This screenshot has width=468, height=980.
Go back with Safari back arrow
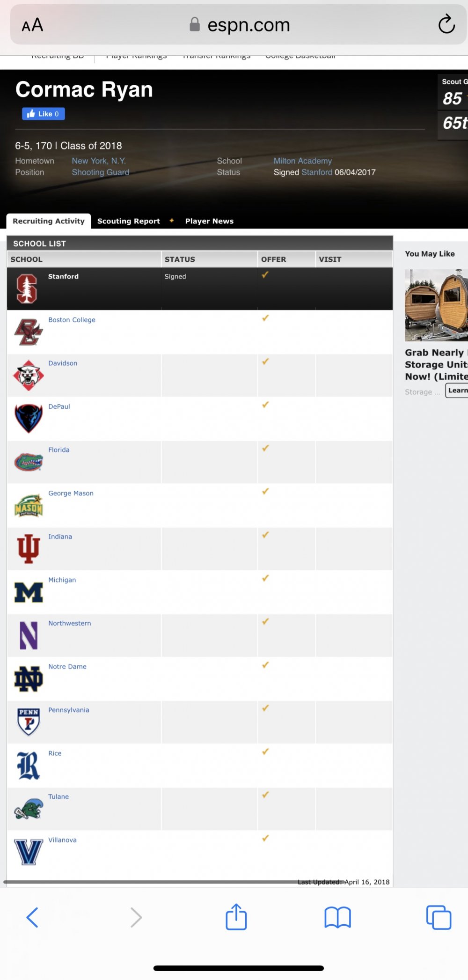(x=32, y=917)
